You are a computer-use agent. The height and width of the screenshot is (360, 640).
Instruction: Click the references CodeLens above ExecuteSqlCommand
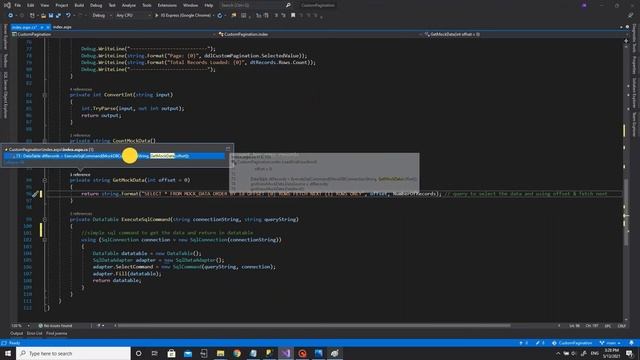click(81, 213)
